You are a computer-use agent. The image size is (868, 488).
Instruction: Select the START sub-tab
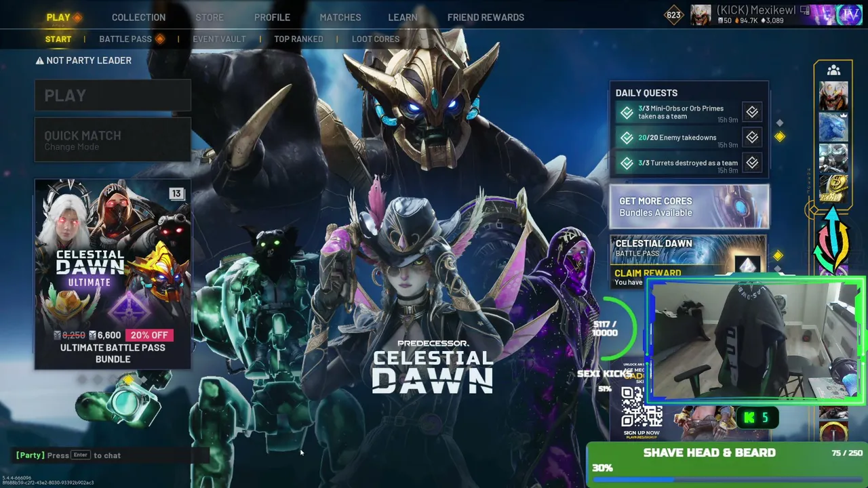58,39
